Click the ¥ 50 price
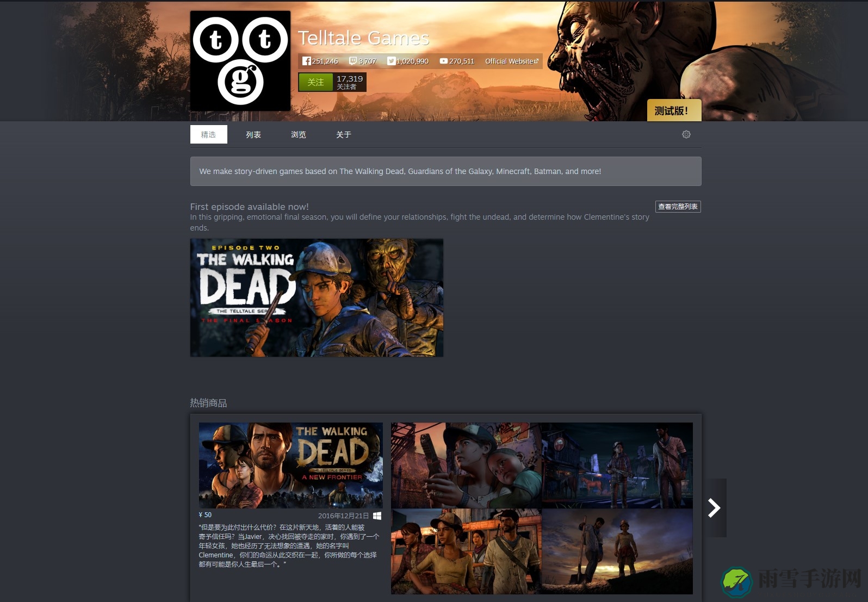This screenshot has width=868, height=602. point(206,515)
